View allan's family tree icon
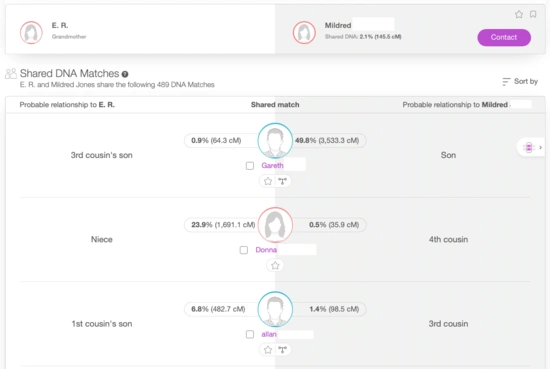Screen dimensions: 550x369 pyautogui.click(x=282, y=350)
